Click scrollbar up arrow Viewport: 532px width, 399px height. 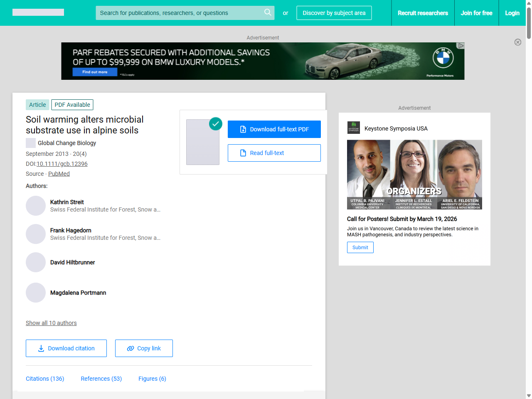(529, 3)
